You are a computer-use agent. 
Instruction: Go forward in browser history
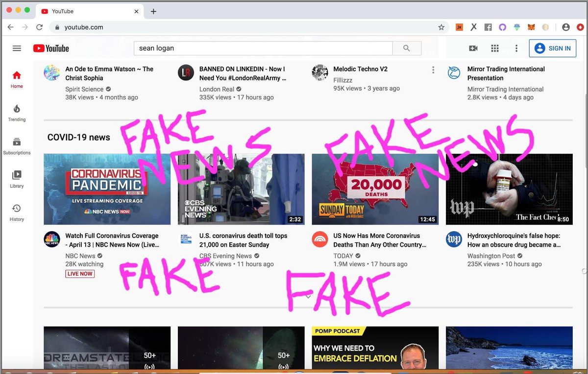[25, 27]
